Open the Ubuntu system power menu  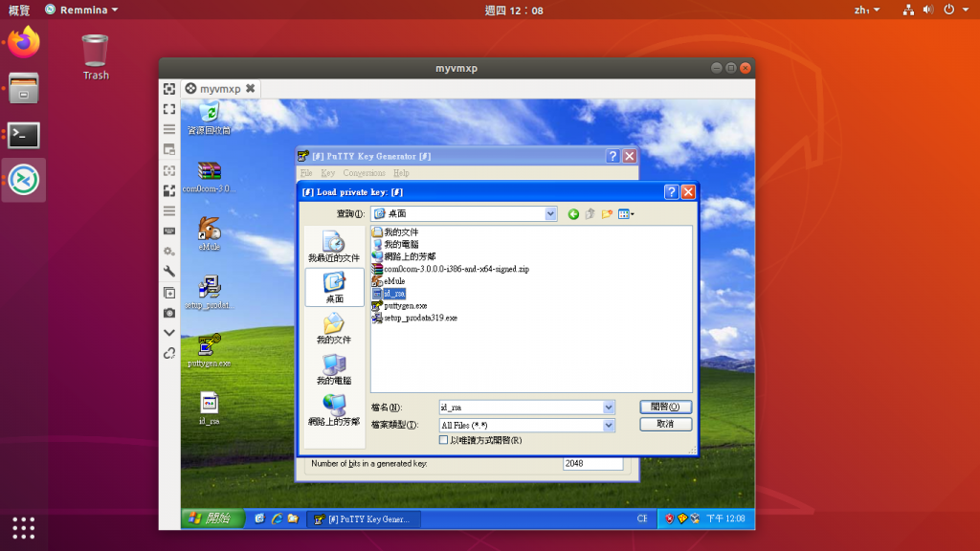click(x=956, y=10)
